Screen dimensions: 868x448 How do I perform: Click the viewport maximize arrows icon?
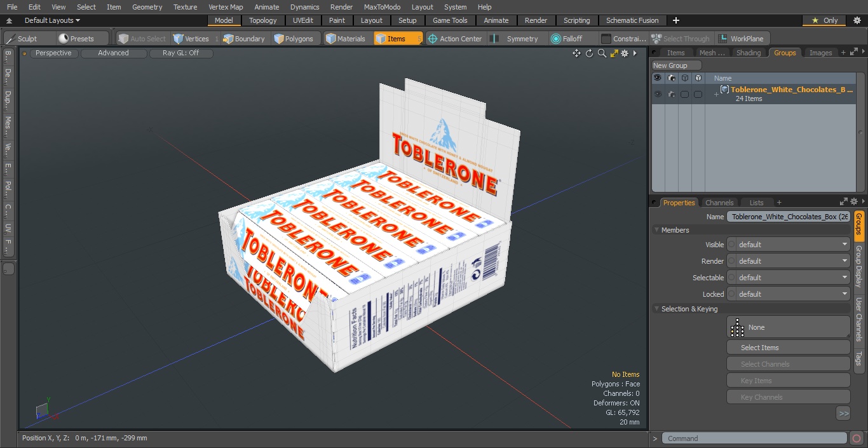pos(614,53)
